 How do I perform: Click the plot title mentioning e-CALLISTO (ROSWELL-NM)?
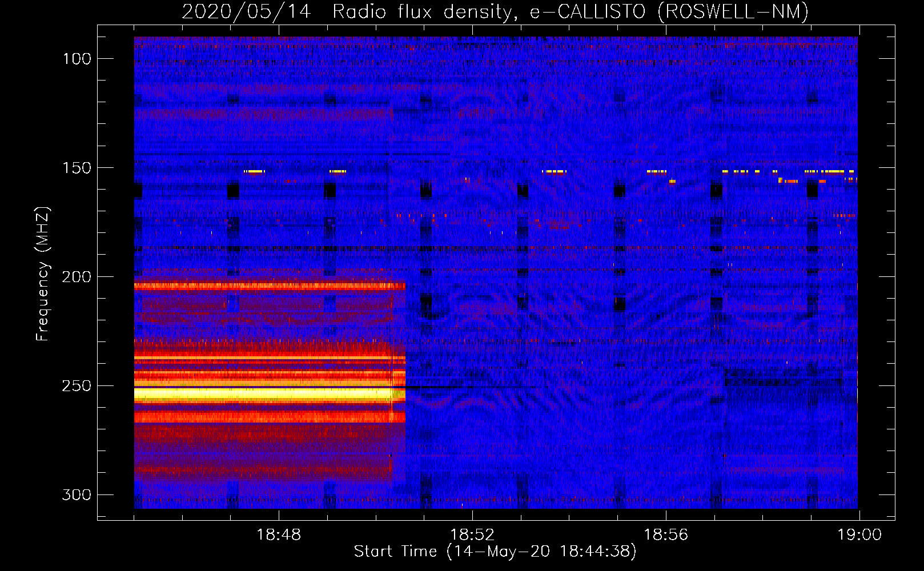coord(495,11)
